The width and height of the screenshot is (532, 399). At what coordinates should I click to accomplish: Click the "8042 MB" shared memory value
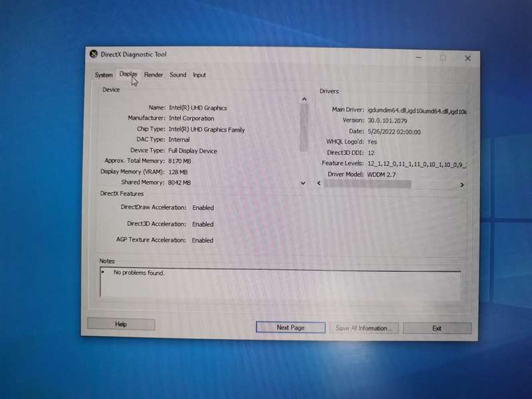(x=179, y=182)
